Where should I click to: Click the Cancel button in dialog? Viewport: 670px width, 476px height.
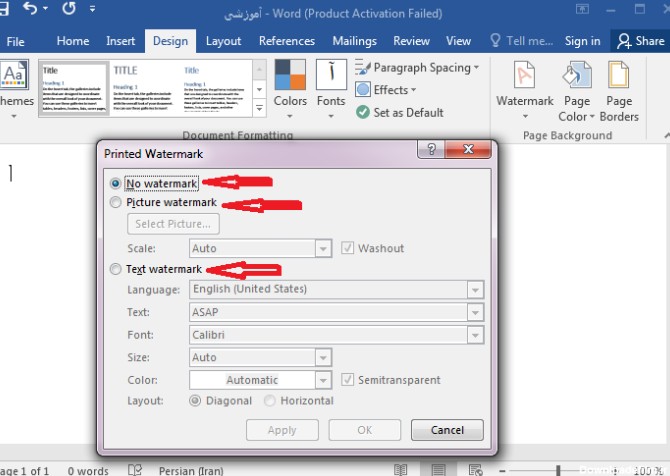447,430
